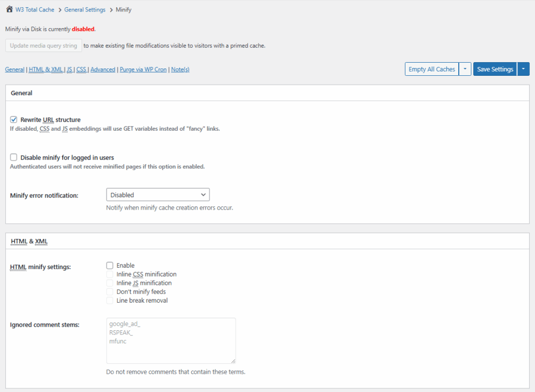Viewport: 535px width, 392px height.
Task: Go to Purge via WP Cron link
Action: [143, 70]
